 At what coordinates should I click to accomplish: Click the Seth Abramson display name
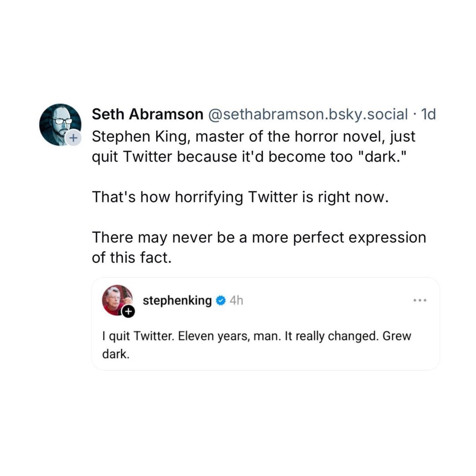pyautogui.click(x=147, y=114)
